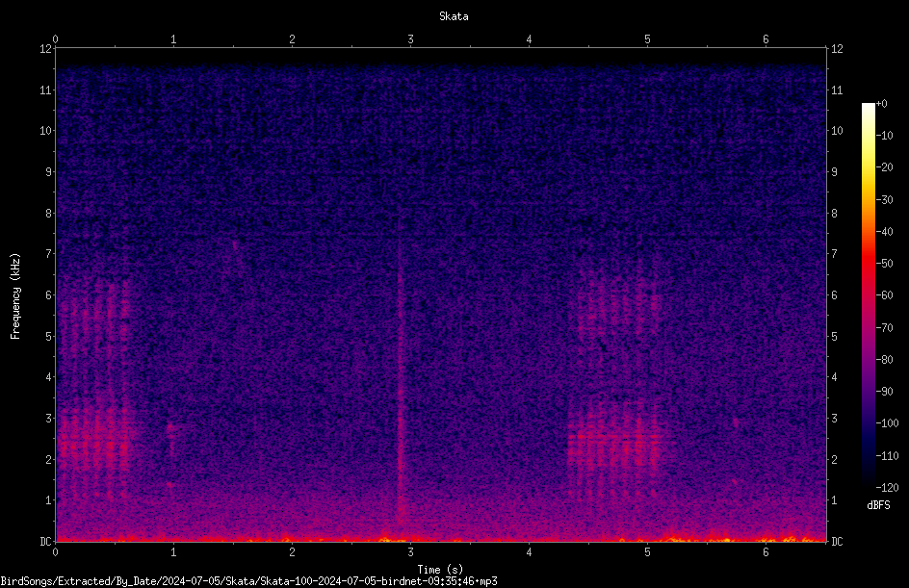Click the "6" tick on the bottom time axis
Screen dimensions: 909x588
coord(766,552)
